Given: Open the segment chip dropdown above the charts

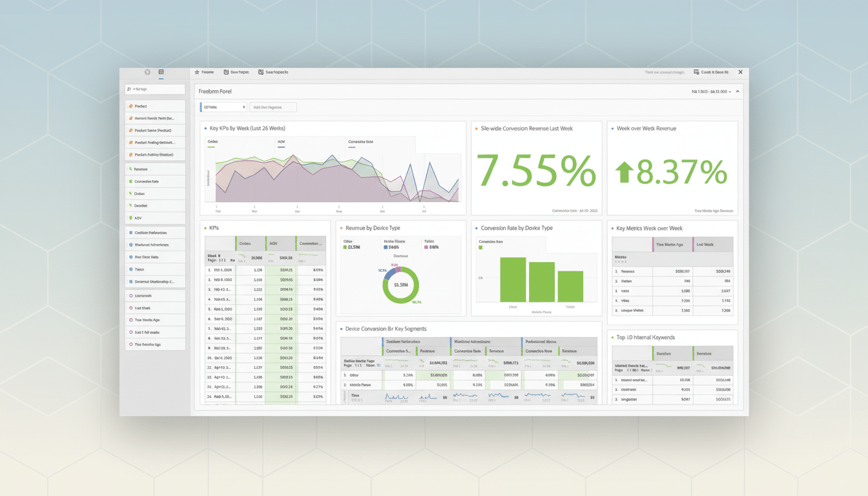Looking at the screenshot, I should tap(243, 107).
